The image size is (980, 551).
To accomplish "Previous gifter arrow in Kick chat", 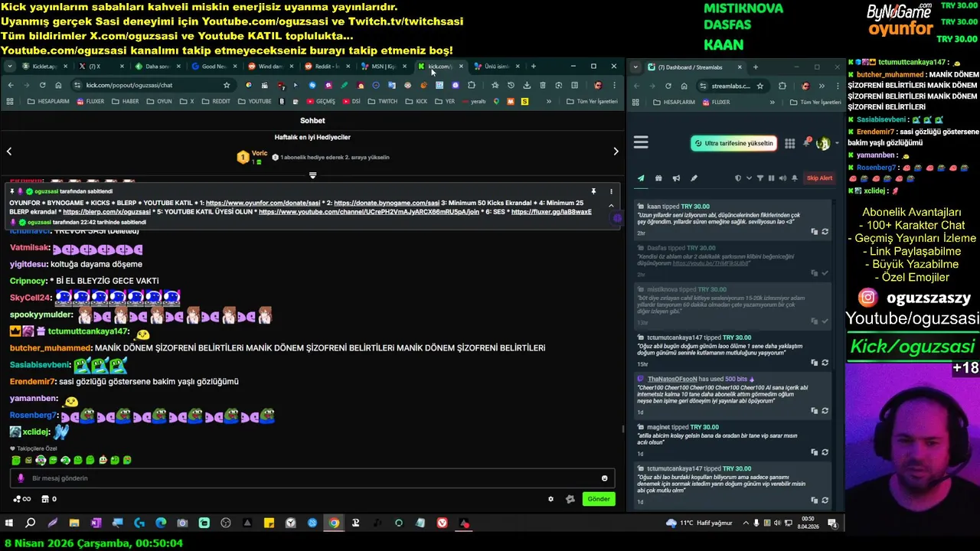I will 9,152.
